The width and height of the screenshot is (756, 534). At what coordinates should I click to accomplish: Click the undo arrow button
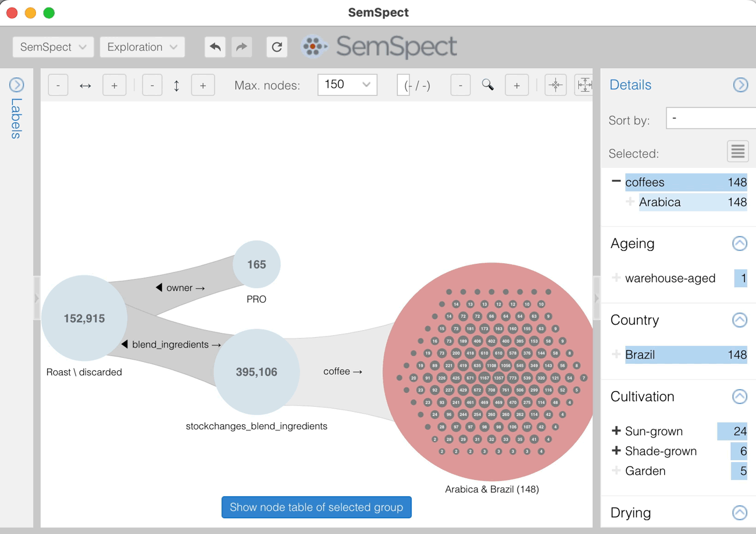pos(215,47)
